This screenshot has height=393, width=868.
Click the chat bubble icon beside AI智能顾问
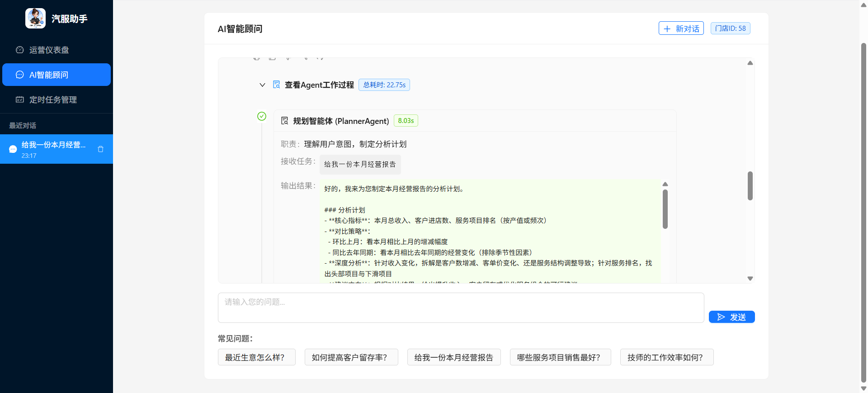point(20,75)
